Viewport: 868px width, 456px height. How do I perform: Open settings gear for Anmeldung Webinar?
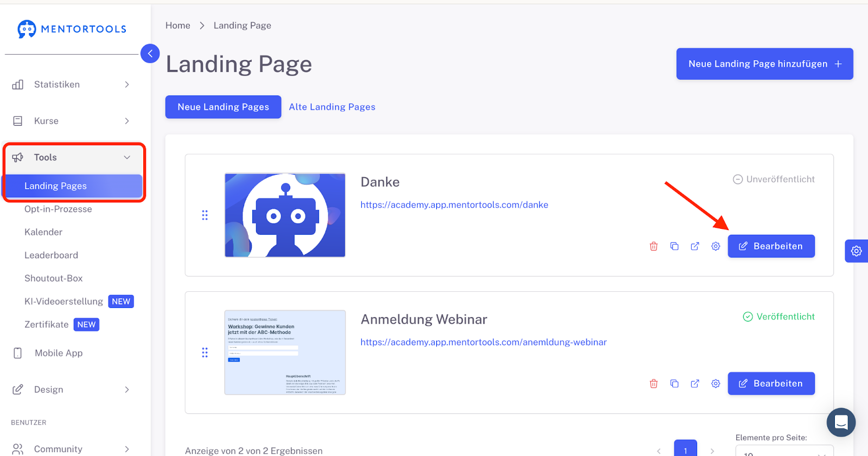pos(716,383)
